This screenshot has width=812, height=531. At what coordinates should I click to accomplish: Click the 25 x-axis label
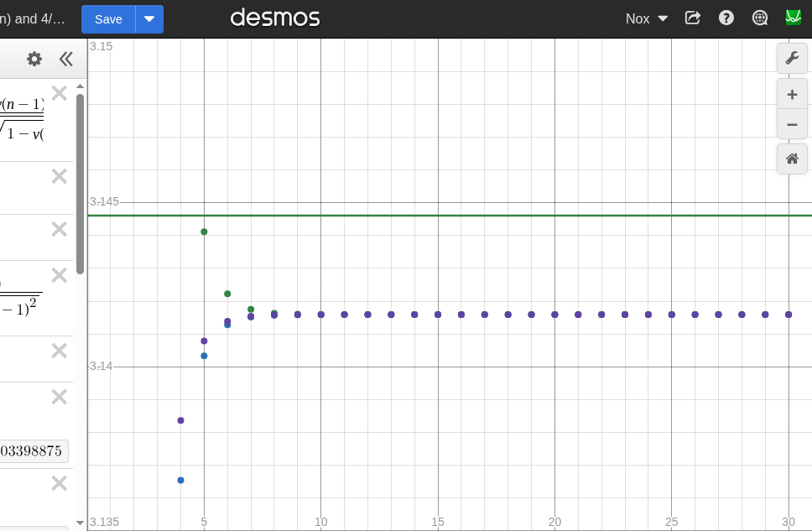click(672, 522)
